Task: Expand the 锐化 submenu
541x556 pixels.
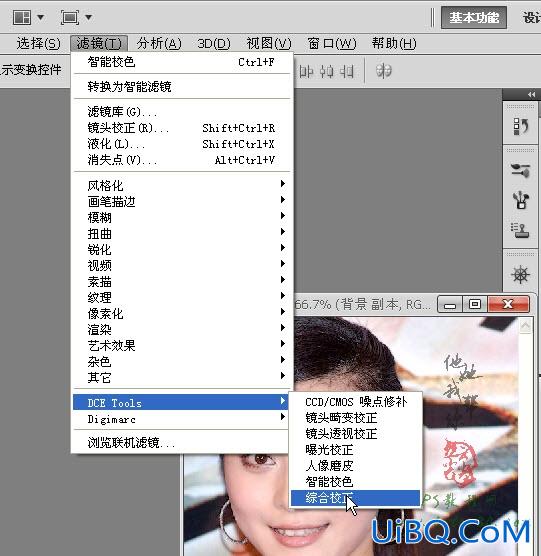Action: point(182,249)
